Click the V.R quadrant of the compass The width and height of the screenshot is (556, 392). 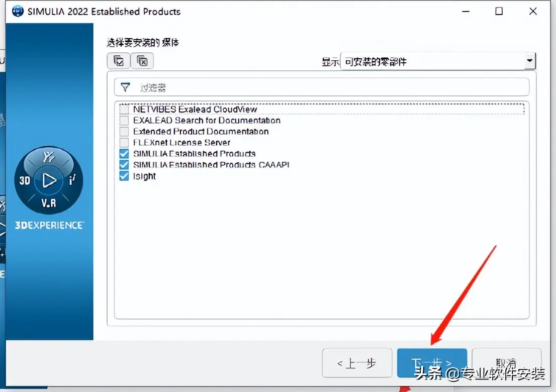click(x=49, y=203)
